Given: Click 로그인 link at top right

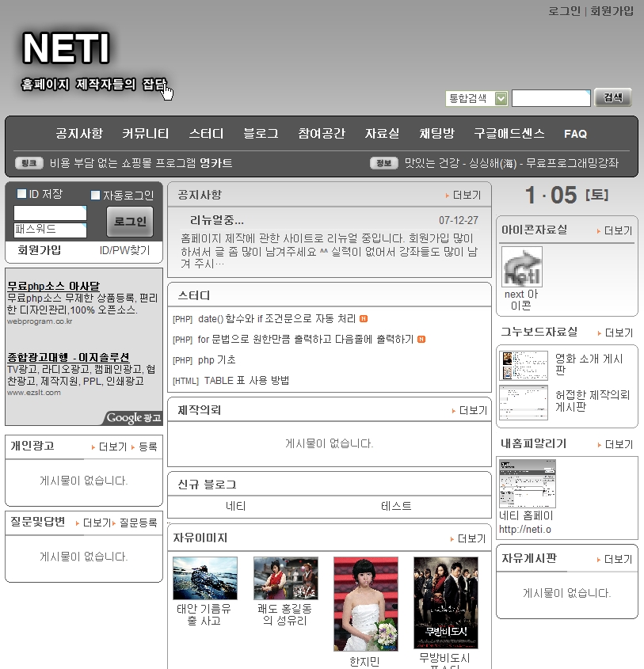Looking at the screenshot, I should (x=564, y=10).
